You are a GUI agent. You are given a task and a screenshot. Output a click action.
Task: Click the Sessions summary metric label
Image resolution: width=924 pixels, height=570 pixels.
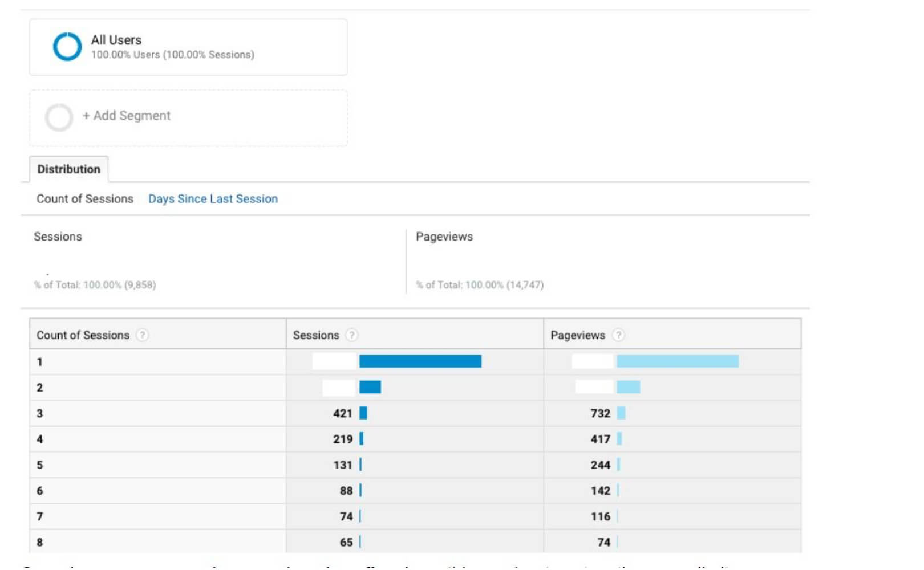coord(58,237)
